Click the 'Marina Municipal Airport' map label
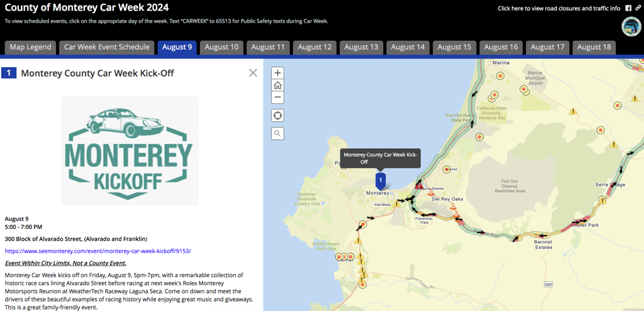This screenshot has width=644, height=311. pos(535,77)
